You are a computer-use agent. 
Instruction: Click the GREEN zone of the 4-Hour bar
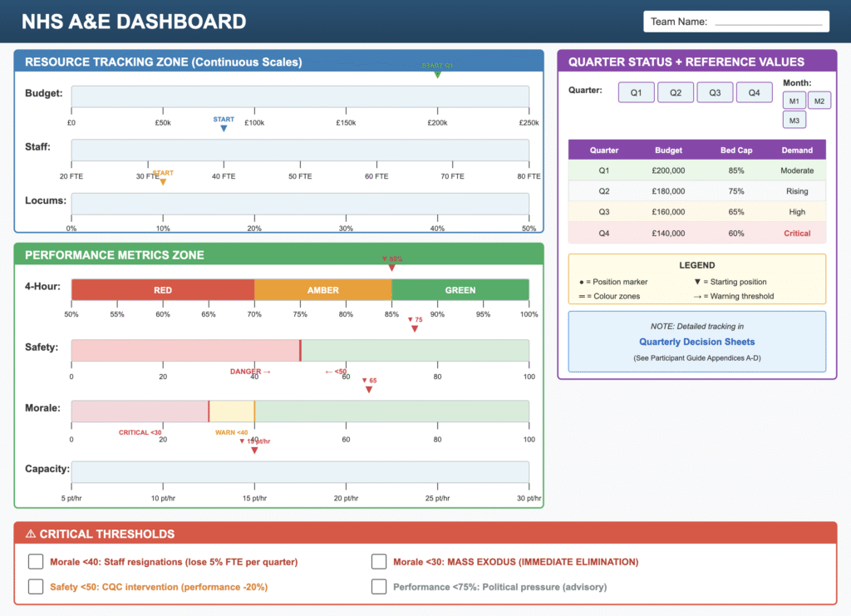[x=460, y=290]
